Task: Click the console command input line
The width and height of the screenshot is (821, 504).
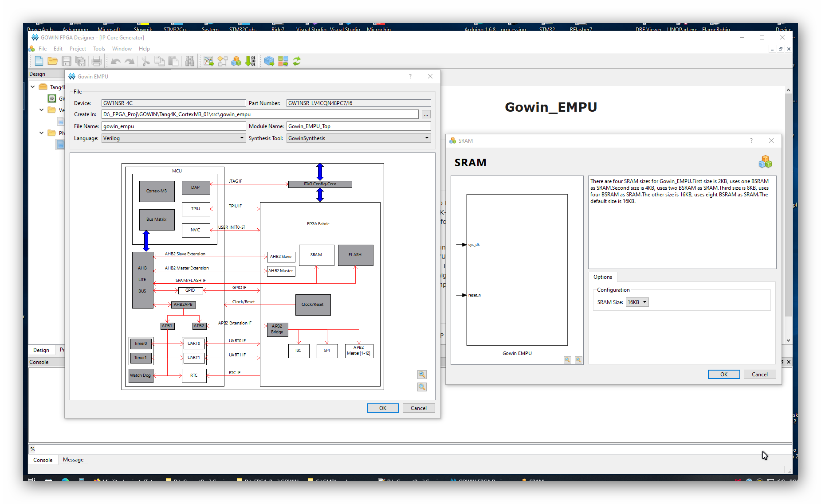Action: (410, 449)
